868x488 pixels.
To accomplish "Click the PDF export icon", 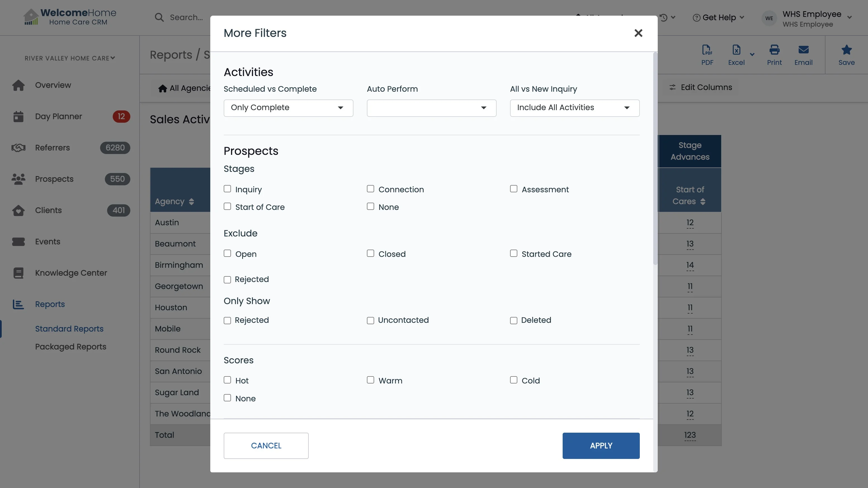I will coord(707,50).
